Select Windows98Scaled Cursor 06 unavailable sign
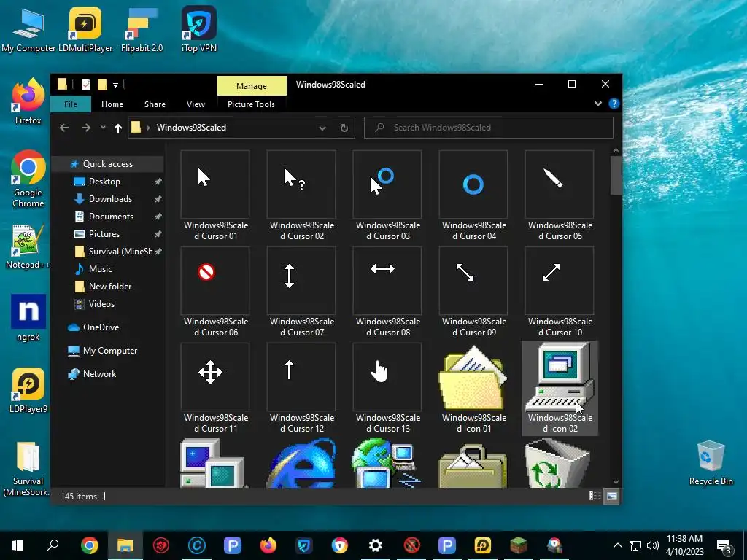Image resolution: width=747 pixels, height=560 pixels. click(x=215, y=292)
